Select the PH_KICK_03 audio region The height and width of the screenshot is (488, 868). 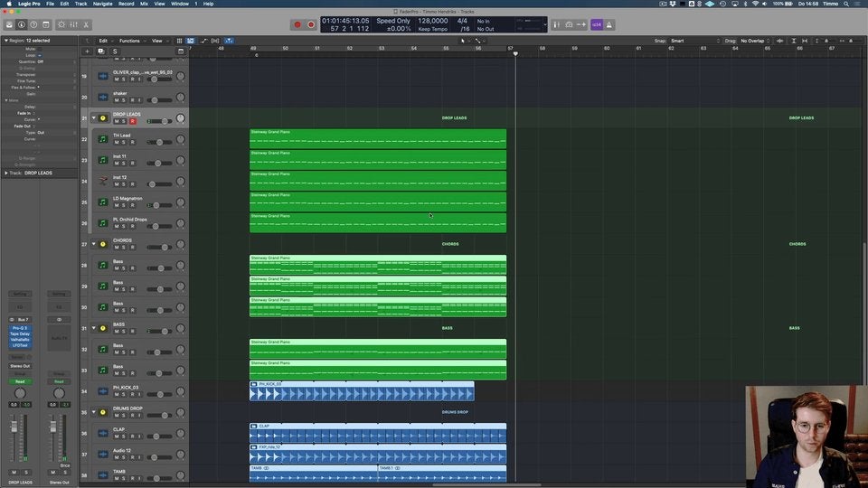[x=362, y=392]
